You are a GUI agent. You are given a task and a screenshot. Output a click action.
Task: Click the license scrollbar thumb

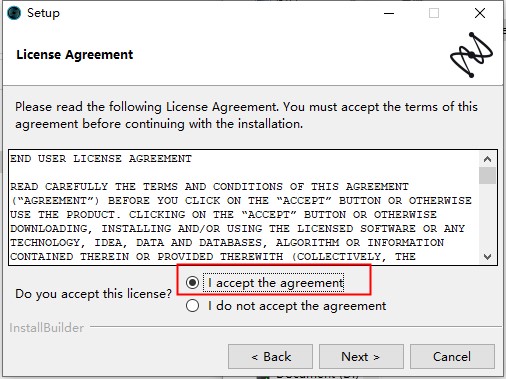pos(487,175)
